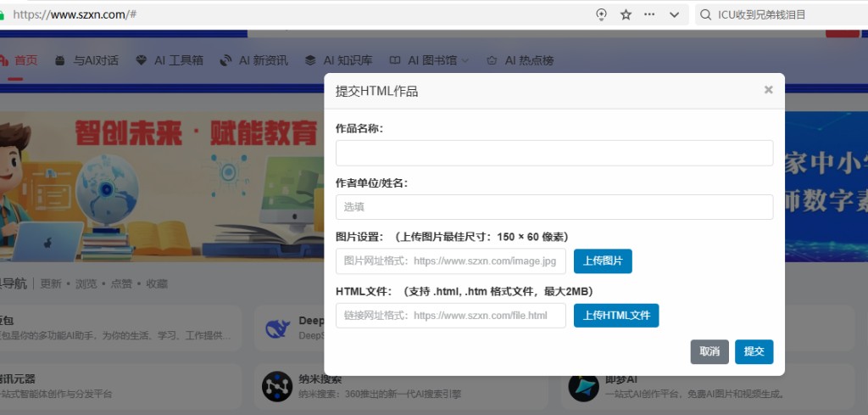Click the 作品名称 text field
The height and width of the screenshot is (415, 868).
click(x=554, y=153)
